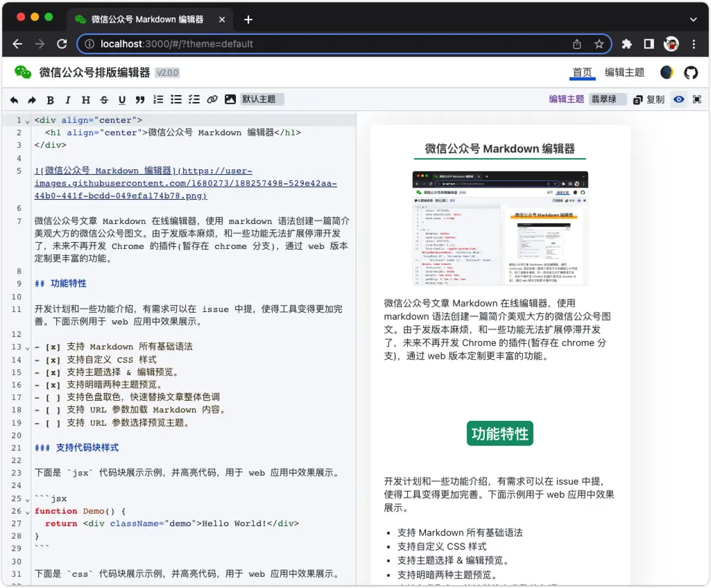Click preview screenshot thumbnail image
The width and height of the screenshot is (711, 588).
pos(499,228)
